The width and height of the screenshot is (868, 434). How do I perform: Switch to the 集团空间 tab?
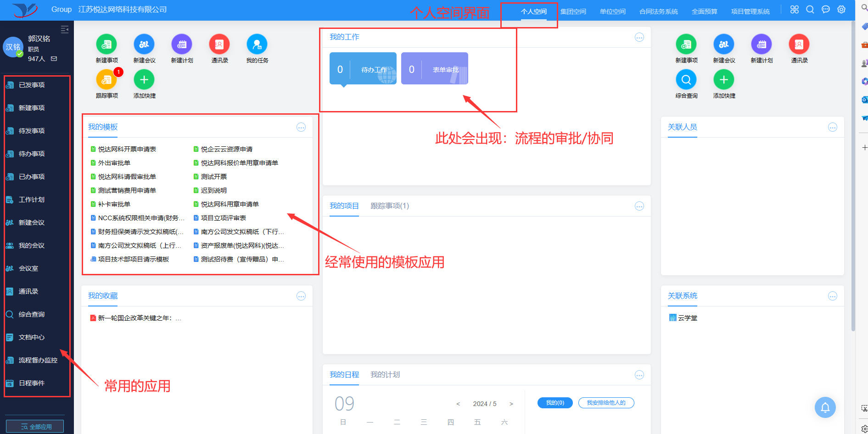[x=573, y=11]
